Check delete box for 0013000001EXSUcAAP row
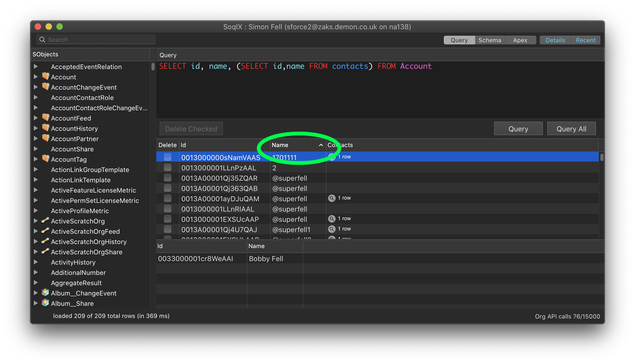635x364 pixels. (x=167, y=219)
